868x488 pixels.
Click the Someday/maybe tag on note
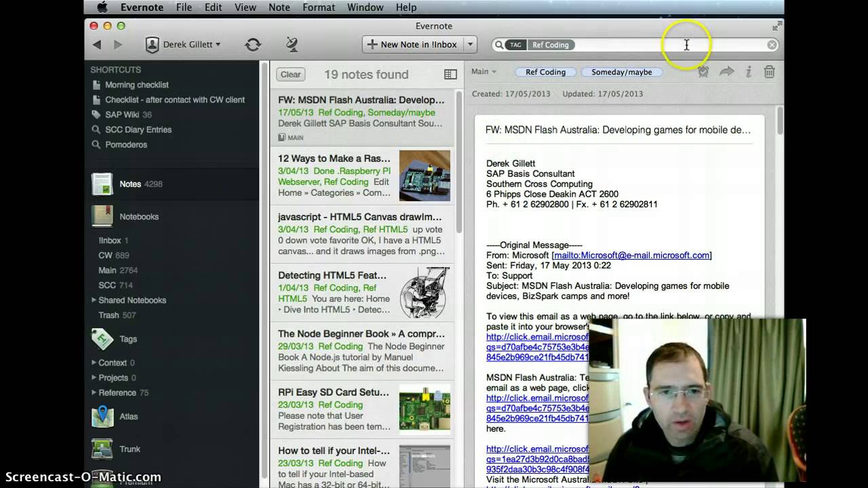coord(622,72)
